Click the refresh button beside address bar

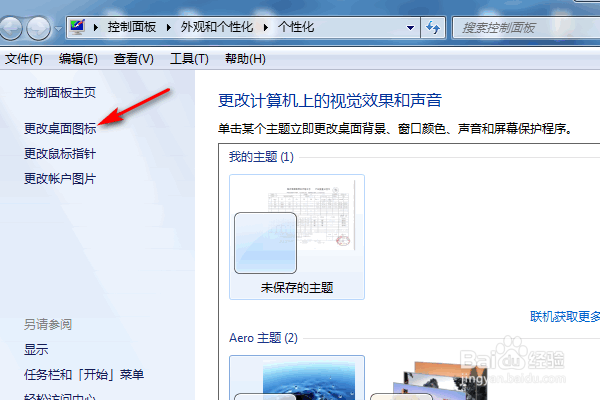click(433, 28)
